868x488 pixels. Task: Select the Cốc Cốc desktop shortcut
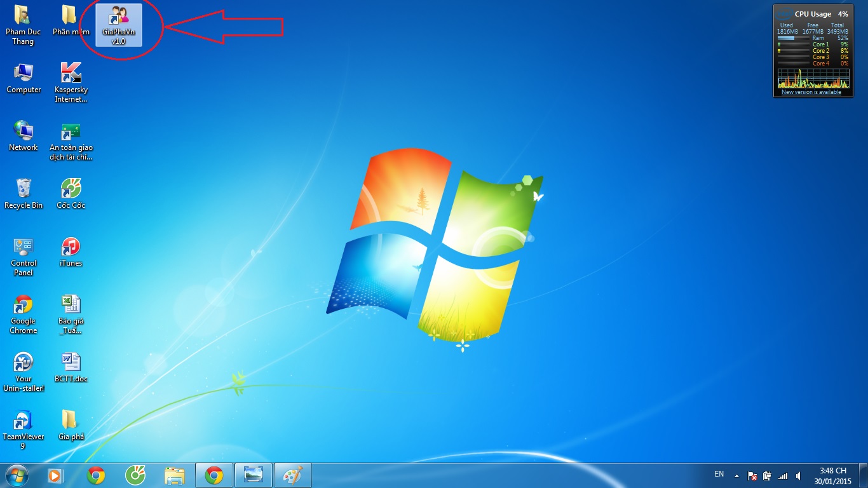pyautogui.click(x=71, y=194)
